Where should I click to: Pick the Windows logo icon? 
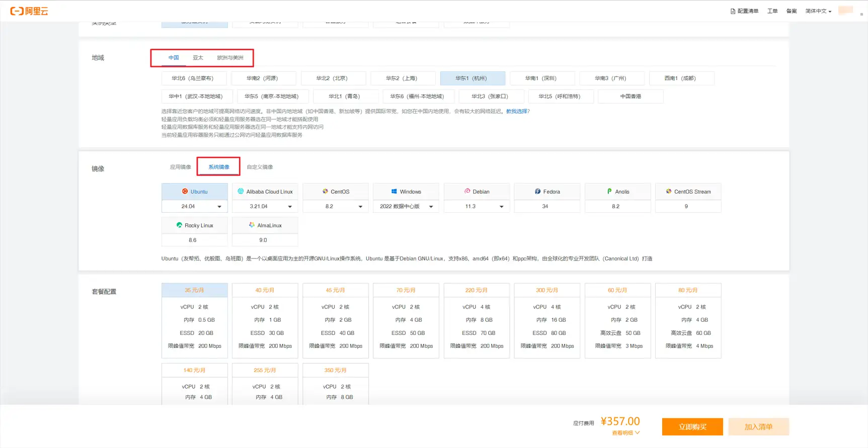[x=394, y=192]
